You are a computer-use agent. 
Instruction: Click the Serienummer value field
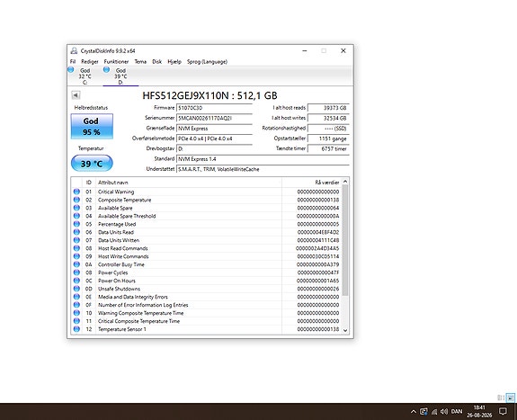coord(214,118)
